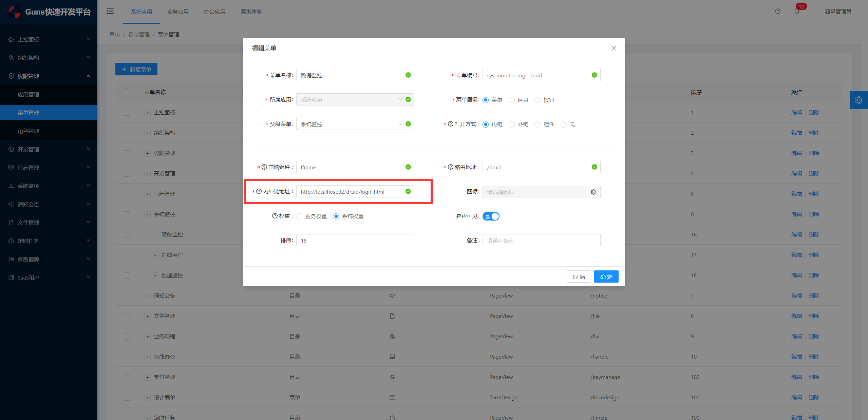Click the blue settings gear on right edge
The image size is (868, 420).
coord(858,100)
